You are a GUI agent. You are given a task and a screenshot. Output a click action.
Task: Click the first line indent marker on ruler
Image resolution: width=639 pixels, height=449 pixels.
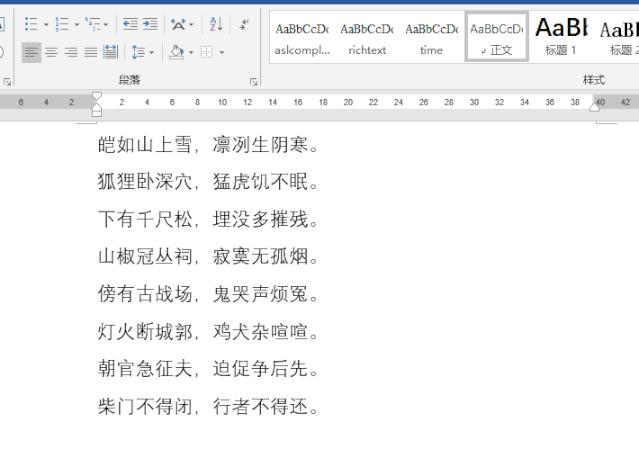click(96, 97)
